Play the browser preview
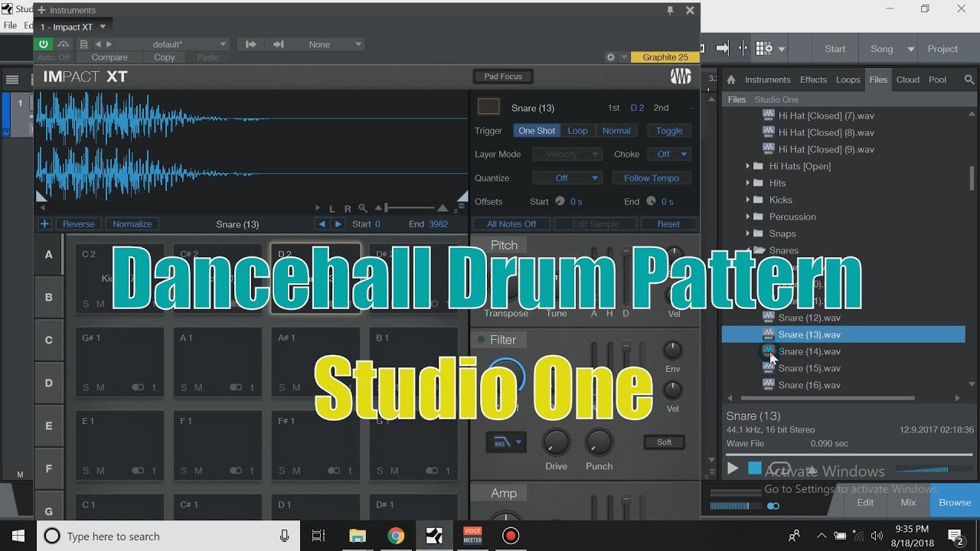This screenshot has height=551, width=980. point(733,468)
